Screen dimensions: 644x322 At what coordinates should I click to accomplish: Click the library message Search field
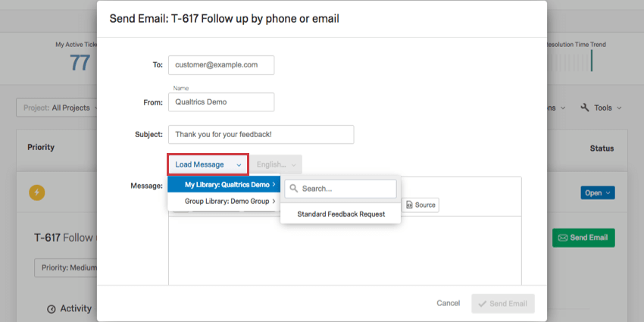[x=340, y=189]
